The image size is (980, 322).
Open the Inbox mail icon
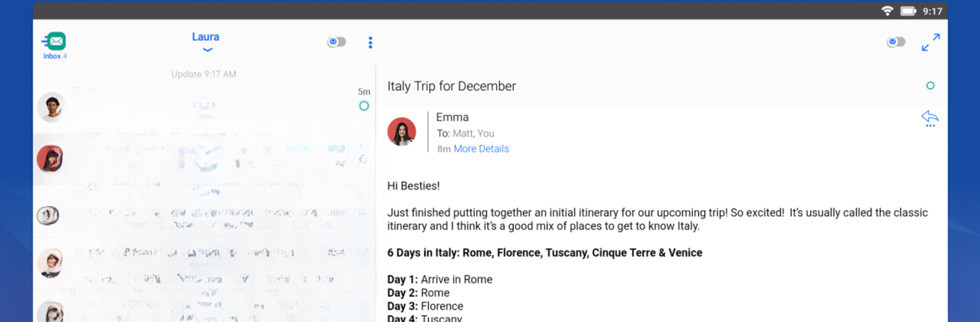click(x=55, y=45)
